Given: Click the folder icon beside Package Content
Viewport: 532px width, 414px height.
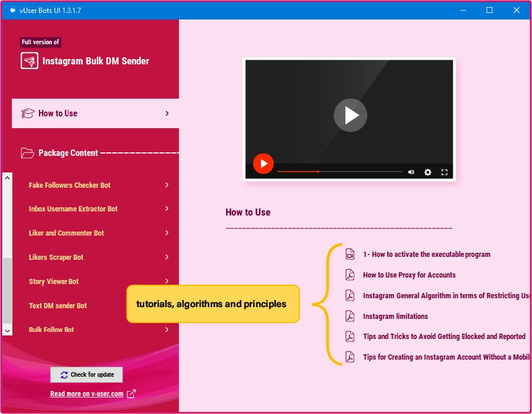Looking at the screenshot, I should 28,153.
